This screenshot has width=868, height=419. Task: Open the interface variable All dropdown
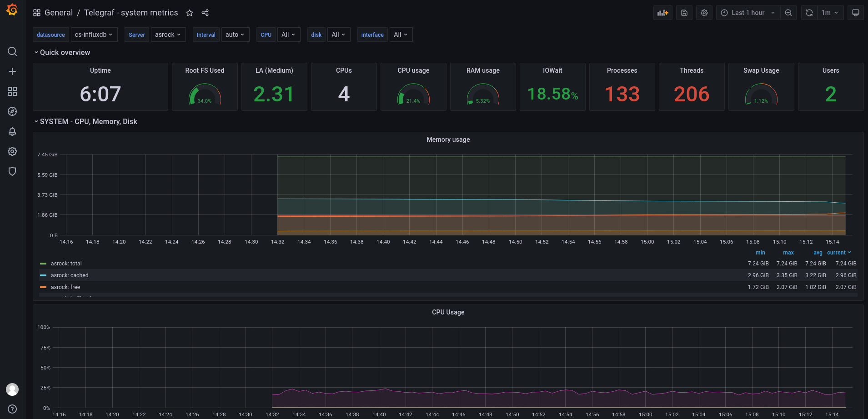pos(401,35)
